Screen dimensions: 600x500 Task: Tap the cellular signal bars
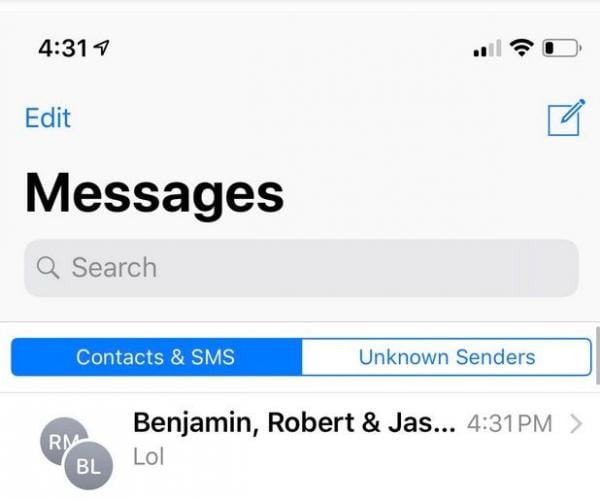(487, 48)
